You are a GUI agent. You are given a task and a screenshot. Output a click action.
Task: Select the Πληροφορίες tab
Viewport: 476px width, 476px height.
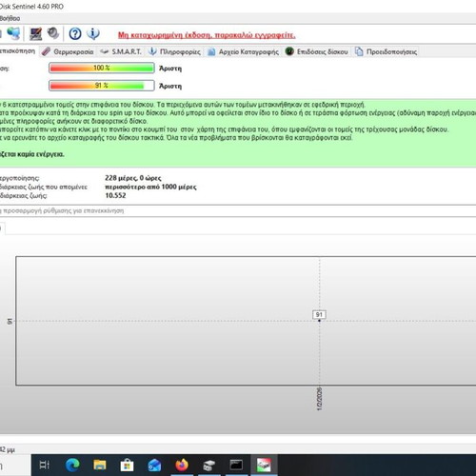click(x=175, y=51)
